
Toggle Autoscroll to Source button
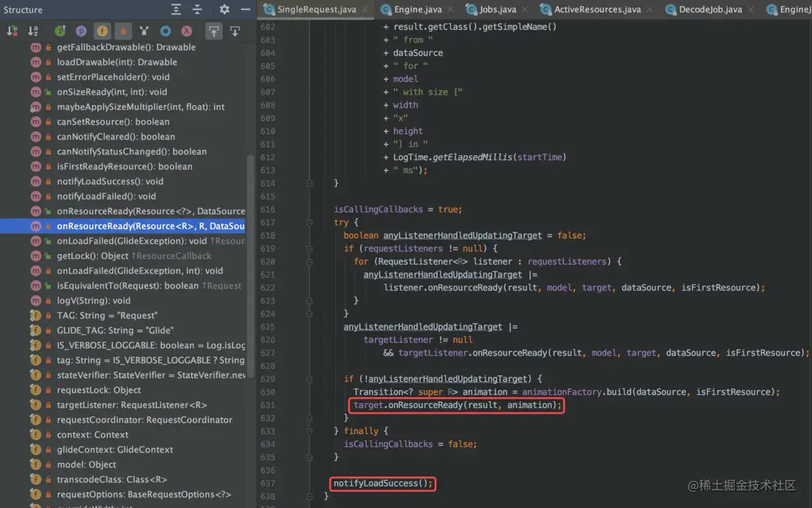pos(214,31)
